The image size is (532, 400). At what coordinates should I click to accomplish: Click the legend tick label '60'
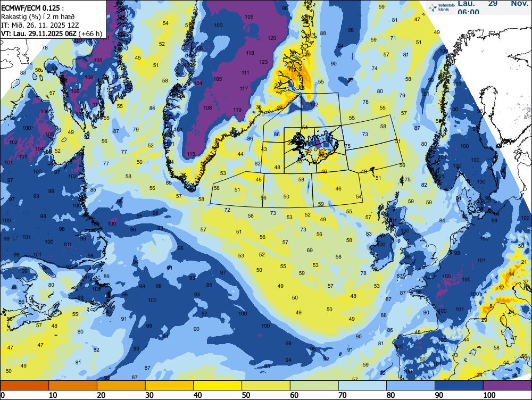(x=294, y=395)
